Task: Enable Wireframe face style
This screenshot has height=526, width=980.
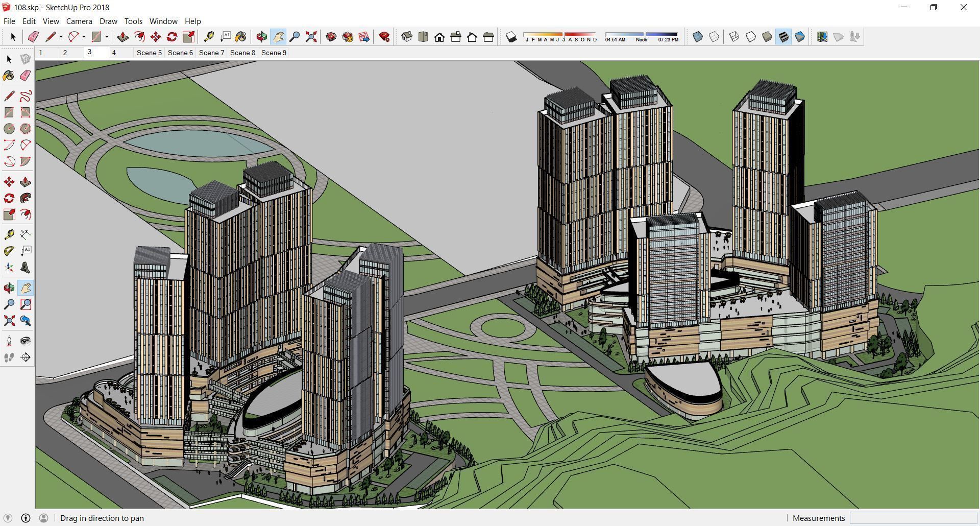Action: 734,37
